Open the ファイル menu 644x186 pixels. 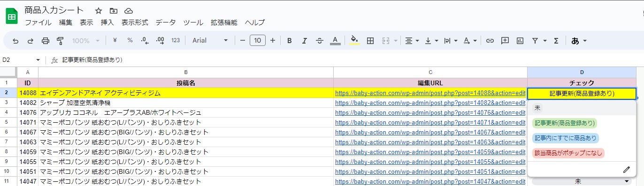pyautogui.click(x=38, y=22)
